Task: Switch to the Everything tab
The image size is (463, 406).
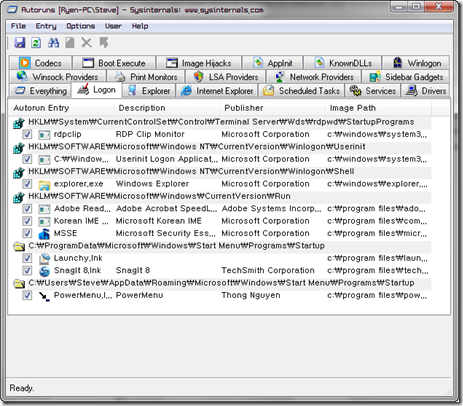Action: click(40, 91)
